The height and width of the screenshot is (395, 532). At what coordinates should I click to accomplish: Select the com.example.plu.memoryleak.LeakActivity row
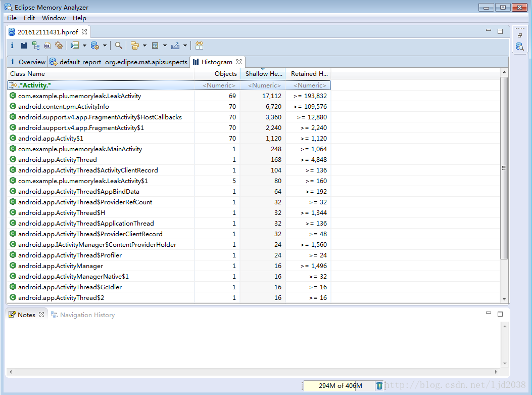click(79, 96)
